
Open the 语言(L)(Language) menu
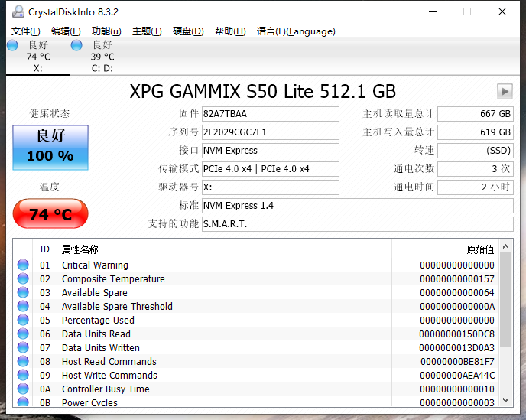296,31
